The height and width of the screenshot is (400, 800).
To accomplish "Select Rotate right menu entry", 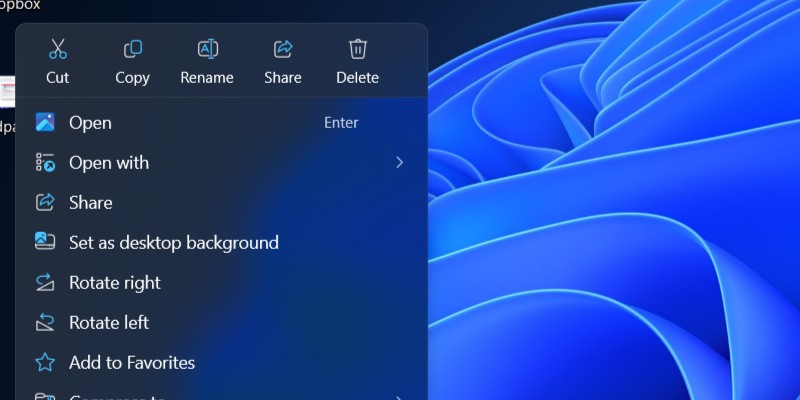I will pos(221,282).
